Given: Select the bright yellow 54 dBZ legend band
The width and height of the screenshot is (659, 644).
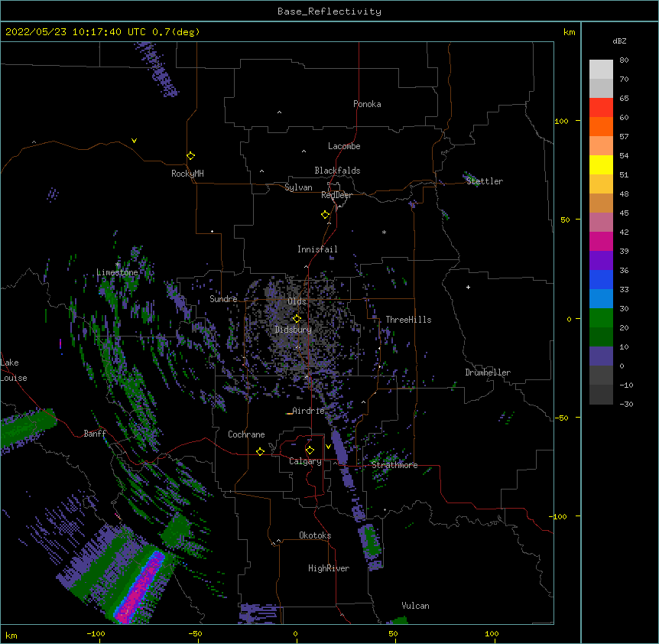Looking at the screenshot, I should tap(601, 164).
